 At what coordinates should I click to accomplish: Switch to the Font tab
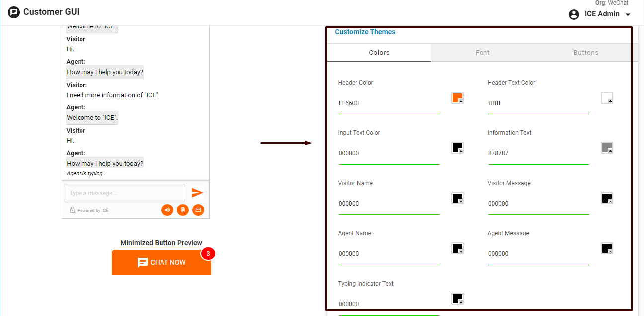click(483, 53)
